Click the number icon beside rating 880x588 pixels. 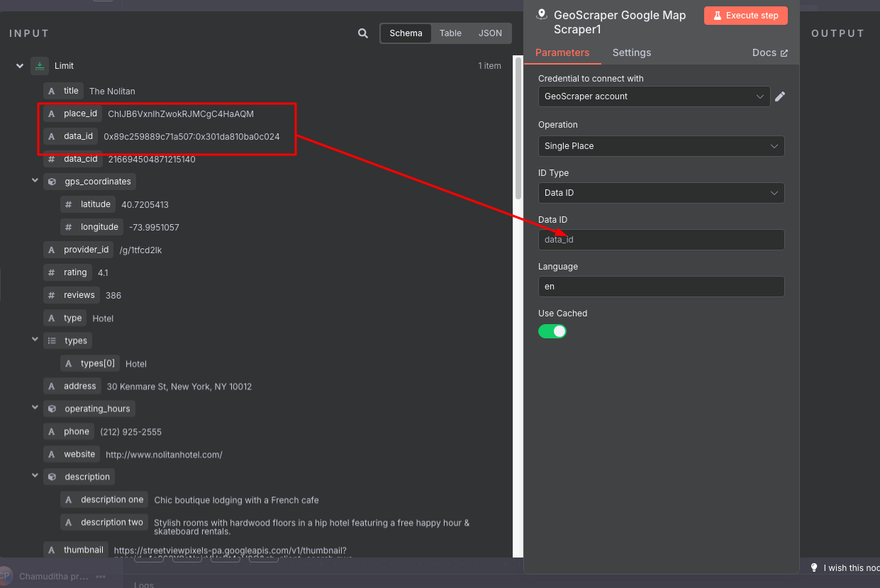click(x=51, y=272)
